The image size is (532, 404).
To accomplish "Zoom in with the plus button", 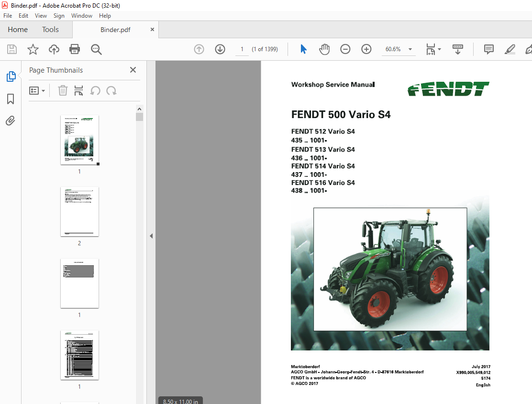I will click(366, 49).
